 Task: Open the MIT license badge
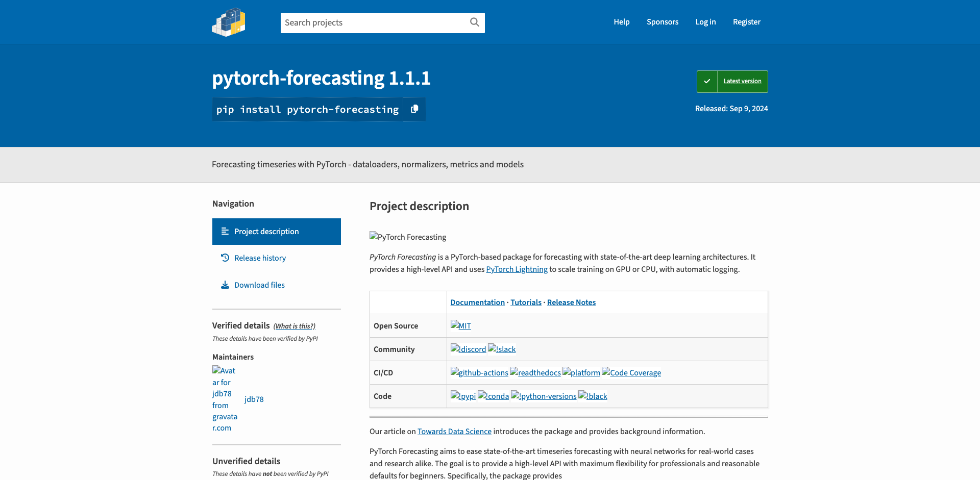(461, 325)
